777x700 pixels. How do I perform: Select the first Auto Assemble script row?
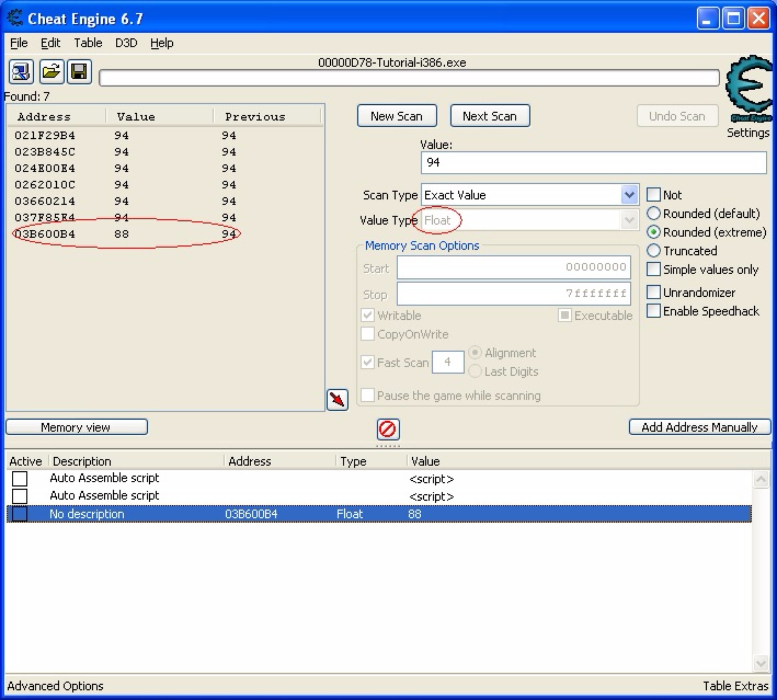click(x=379, y=478)
